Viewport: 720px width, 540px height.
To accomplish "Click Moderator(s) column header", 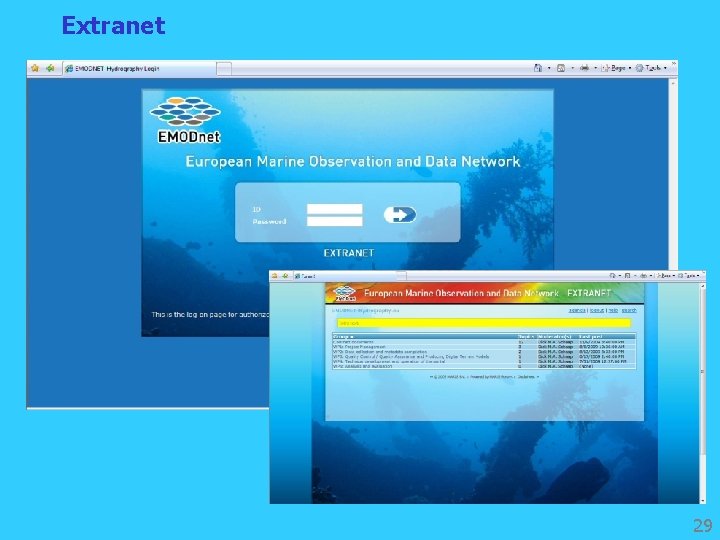I will pyautogui.click(x=554, y=337).
